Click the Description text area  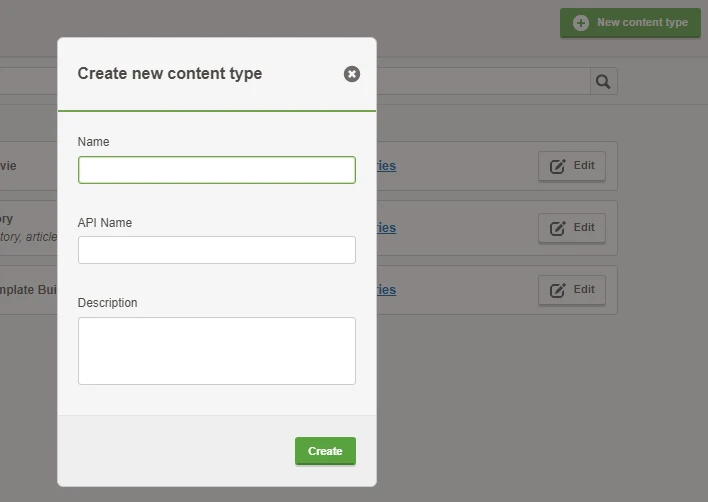pyautogui.click(x=217, y=351)
